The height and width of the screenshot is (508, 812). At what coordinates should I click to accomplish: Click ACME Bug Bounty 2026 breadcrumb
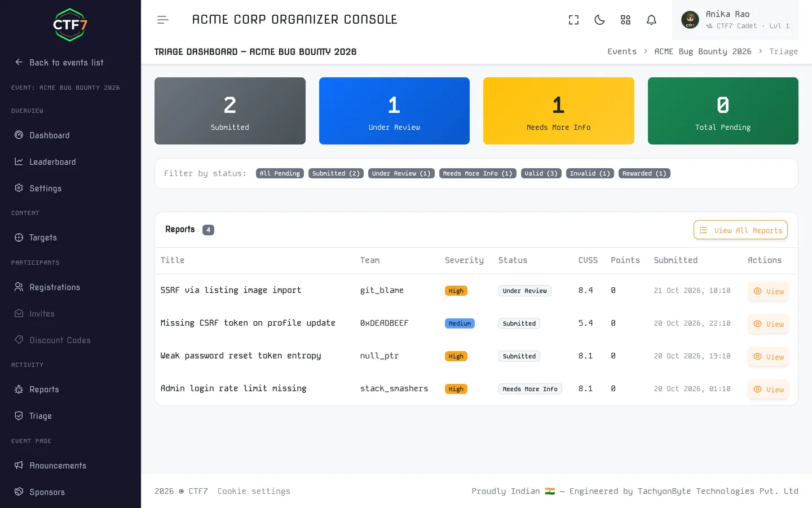[x=703, y=51]
